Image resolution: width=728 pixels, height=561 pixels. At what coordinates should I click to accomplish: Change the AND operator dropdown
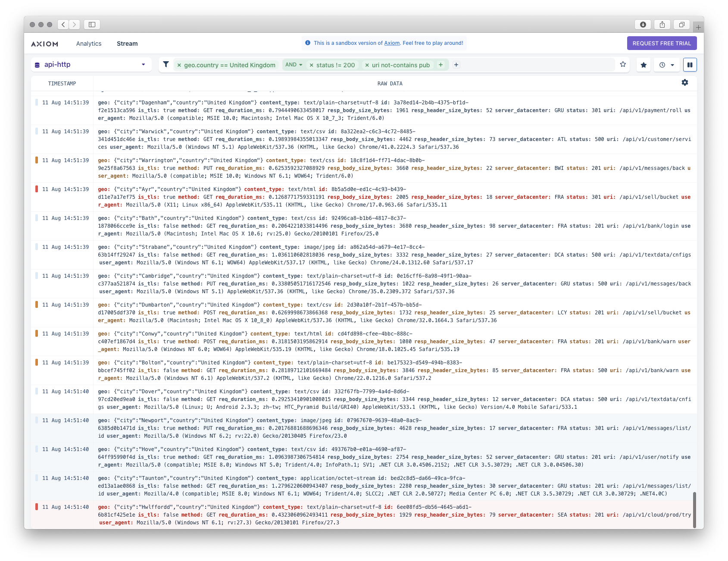click(294, 65)
